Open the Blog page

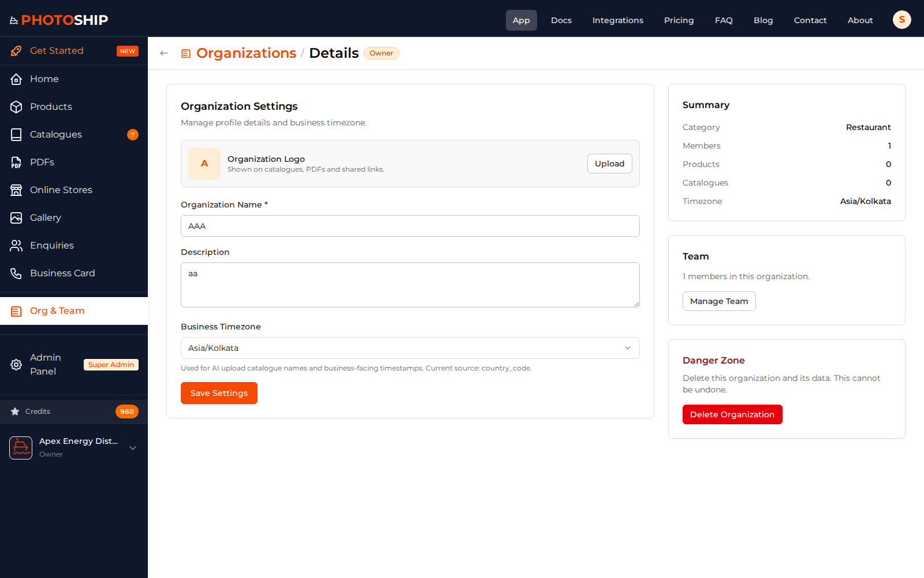pyautogui.click(x=763, y=20)
